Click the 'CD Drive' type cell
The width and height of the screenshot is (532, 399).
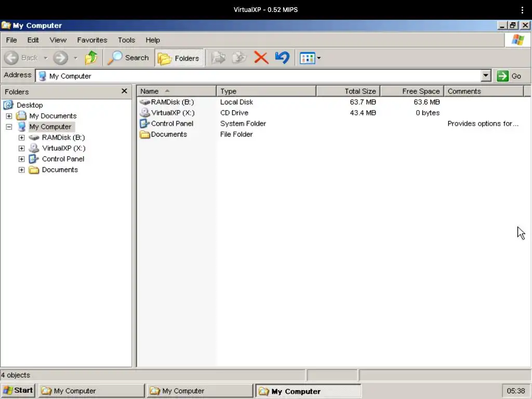234,113
